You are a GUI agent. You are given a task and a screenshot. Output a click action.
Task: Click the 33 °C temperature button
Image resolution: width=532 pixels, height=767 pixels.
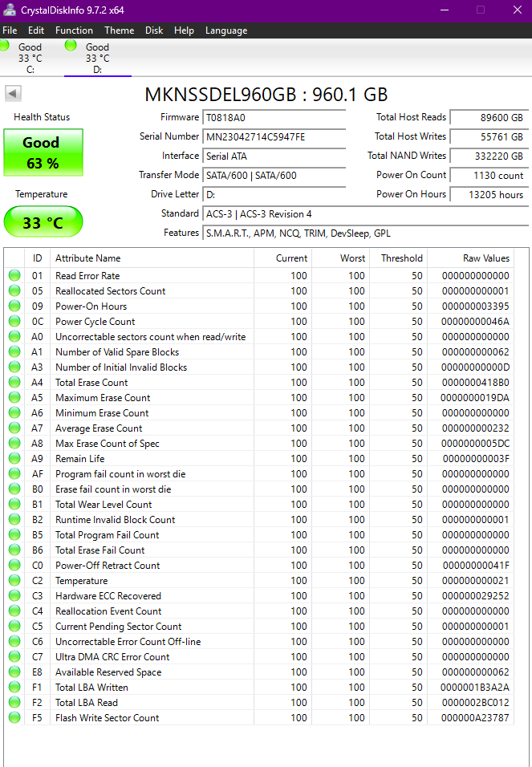pos(43,222)
